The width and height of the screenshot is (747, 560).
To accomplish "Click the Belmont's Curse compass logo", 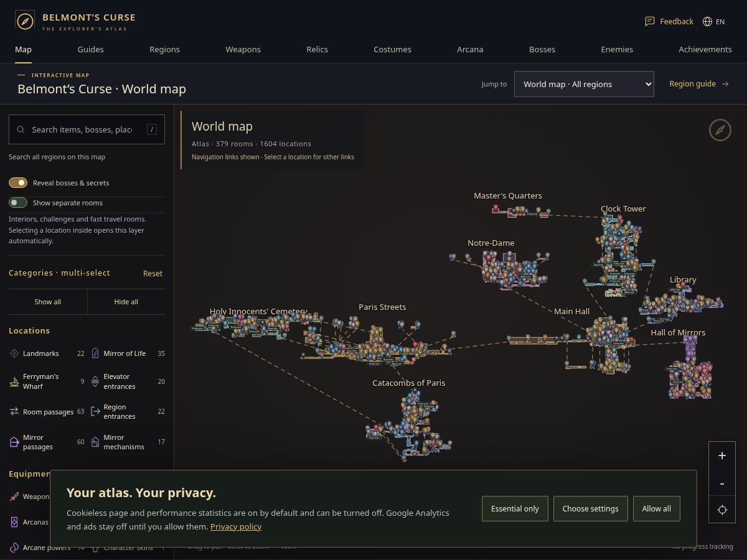I will (x=25, y=21).
